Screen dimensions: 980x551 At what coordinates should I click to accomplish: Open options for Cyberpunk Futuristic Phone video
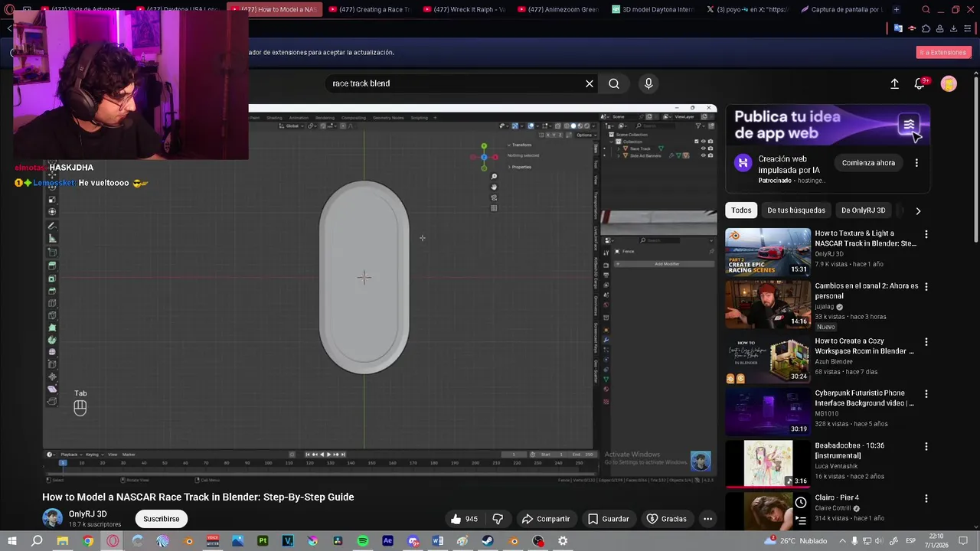(926, 394)
